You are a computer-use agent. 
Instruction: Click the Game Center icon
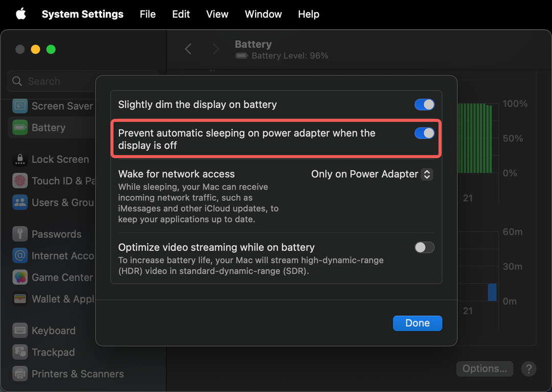pos(20,278)
